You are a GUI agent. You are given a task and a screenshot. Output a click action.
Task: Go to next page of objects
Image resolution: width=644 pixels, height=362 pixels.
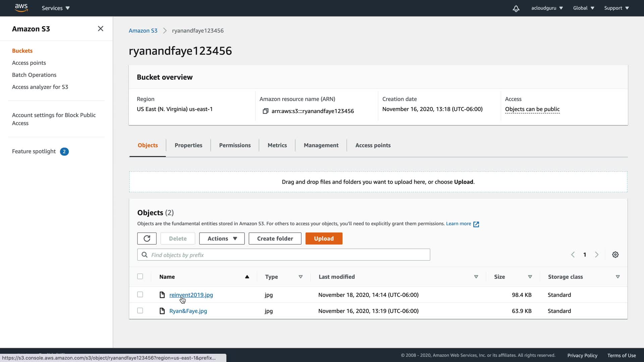(x=596, y=255)
